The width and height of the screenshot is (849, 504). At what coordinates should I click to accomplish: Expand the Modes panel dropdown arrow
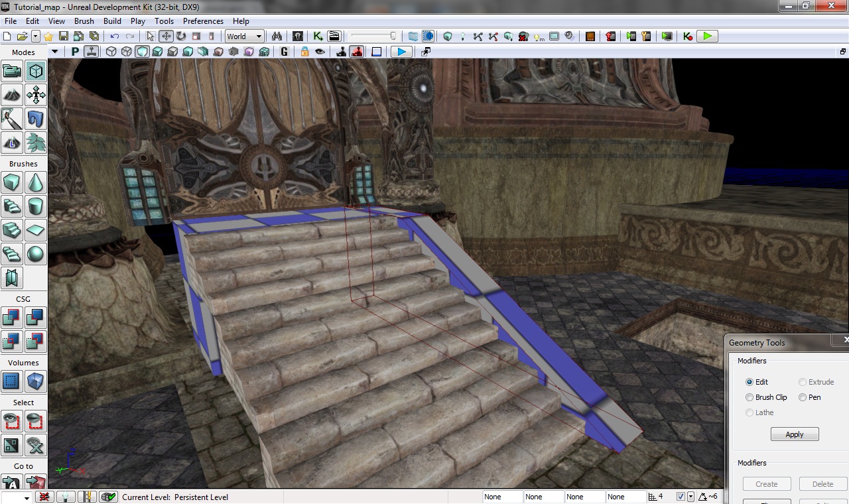55,52
